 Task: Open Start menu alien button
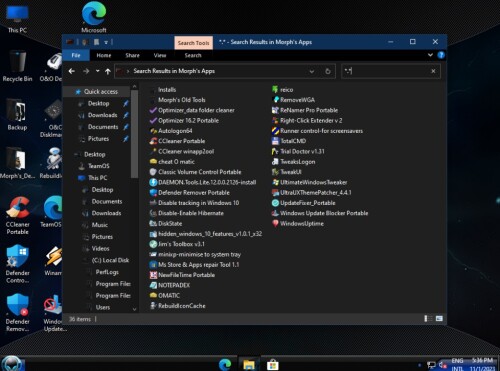pos(12,364)
